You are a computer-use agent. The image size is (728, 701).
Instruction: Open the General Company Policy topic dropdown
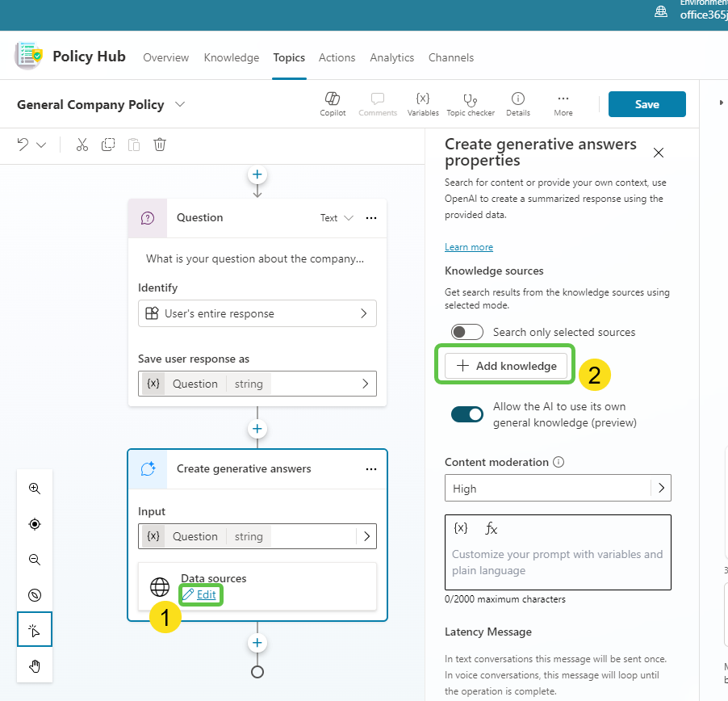180,104
